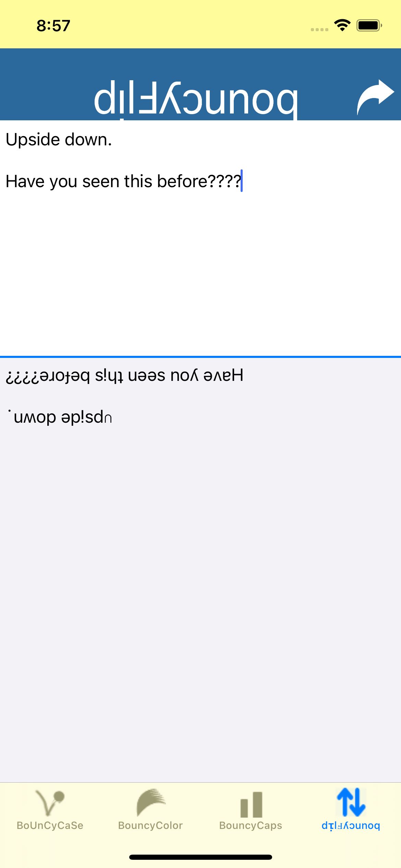Click the 'Upside down.' input line
401x868 pixels.
(x=59, y=140)
